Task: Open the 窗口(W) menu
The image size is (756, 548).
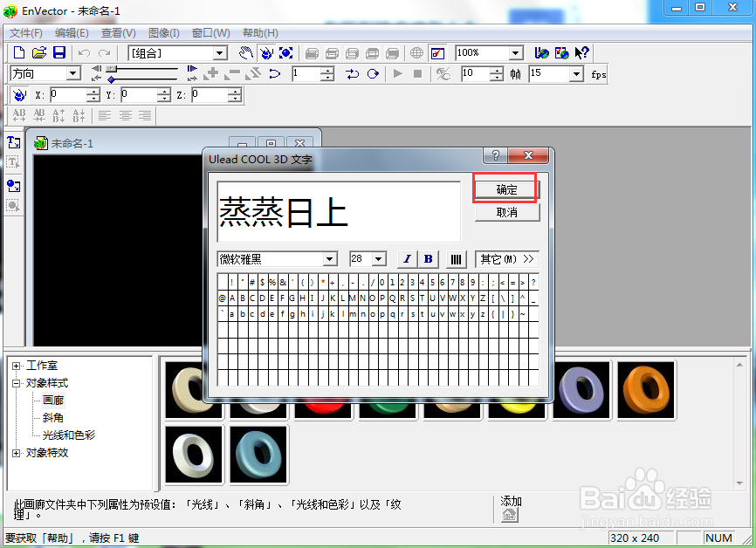Action: [x=211, y=33]
